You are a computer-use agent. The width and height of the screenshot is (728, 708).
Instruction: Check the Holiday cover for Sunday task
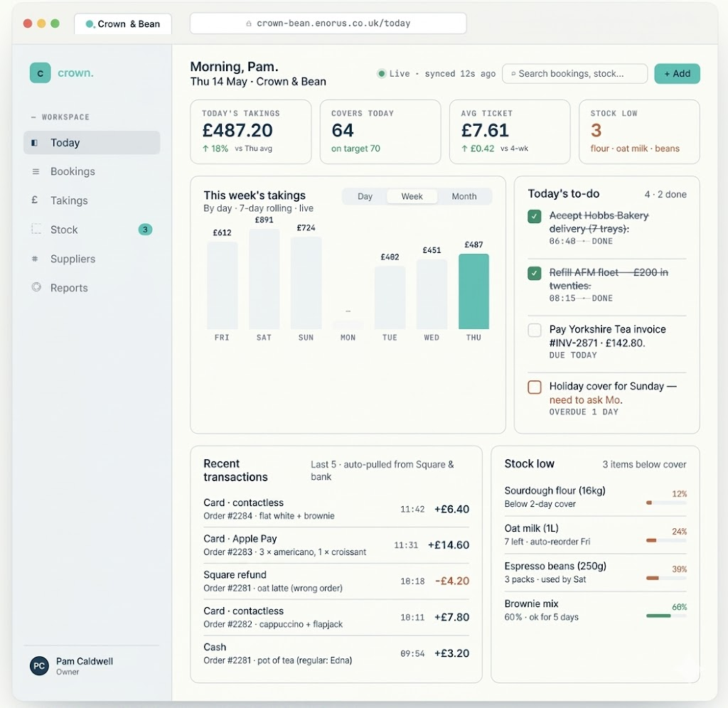pyautogui.click(x=535, y=387)
